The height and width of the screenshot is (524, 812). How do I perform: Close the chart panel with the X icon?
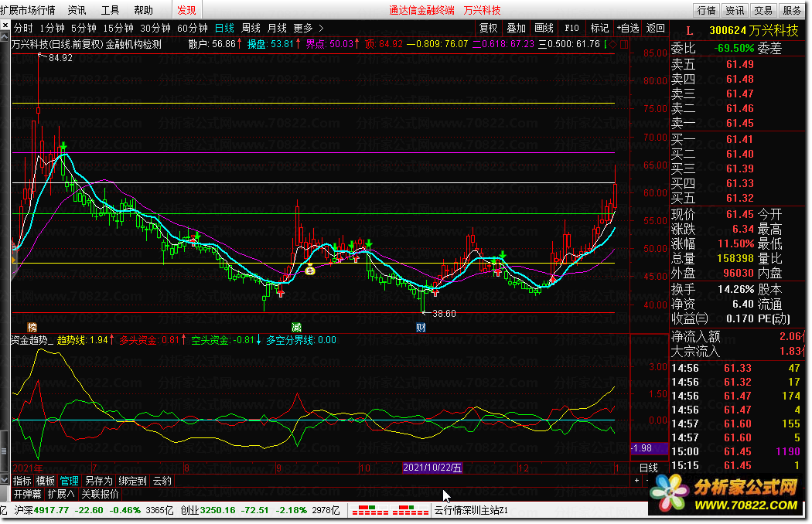tap(5, 25)
